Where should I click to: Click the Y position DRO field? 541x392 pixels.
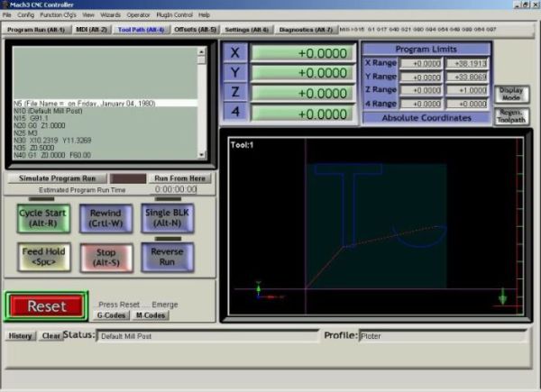[x=302, y=73]
